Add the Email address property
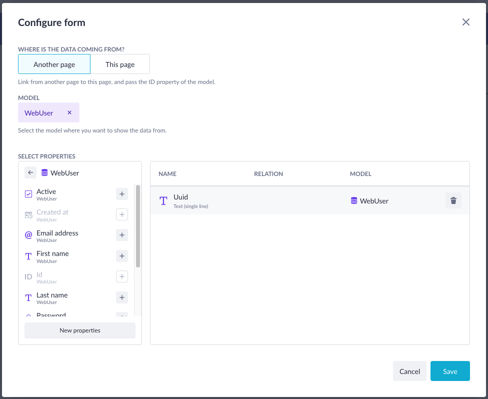The width and height of the screenshot is (488, 399). [122, 235]
